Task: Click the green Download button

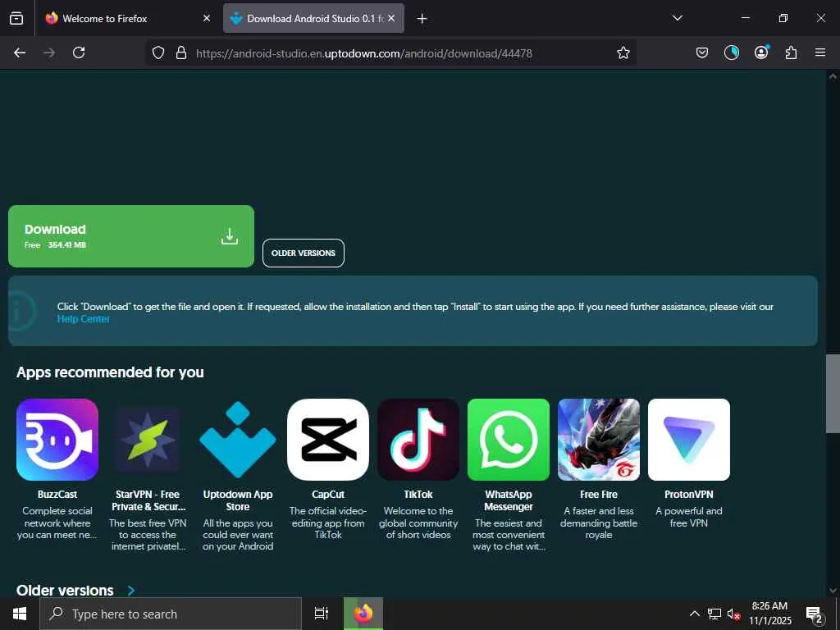Action: [x=131, y=236]
